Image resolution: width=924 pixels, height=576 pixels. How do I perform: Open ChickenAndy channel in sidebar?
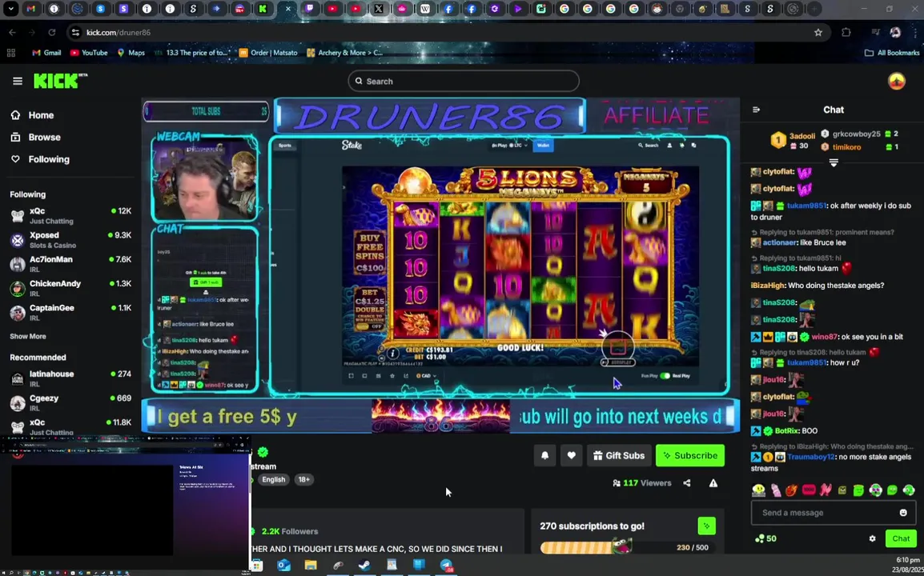click(x=70, y=288)
